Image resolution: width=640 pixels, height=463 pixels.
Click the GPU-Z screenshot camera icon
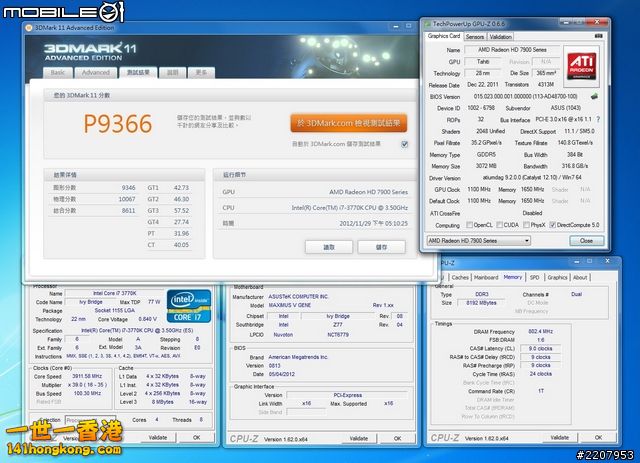(x=596, y=36)
